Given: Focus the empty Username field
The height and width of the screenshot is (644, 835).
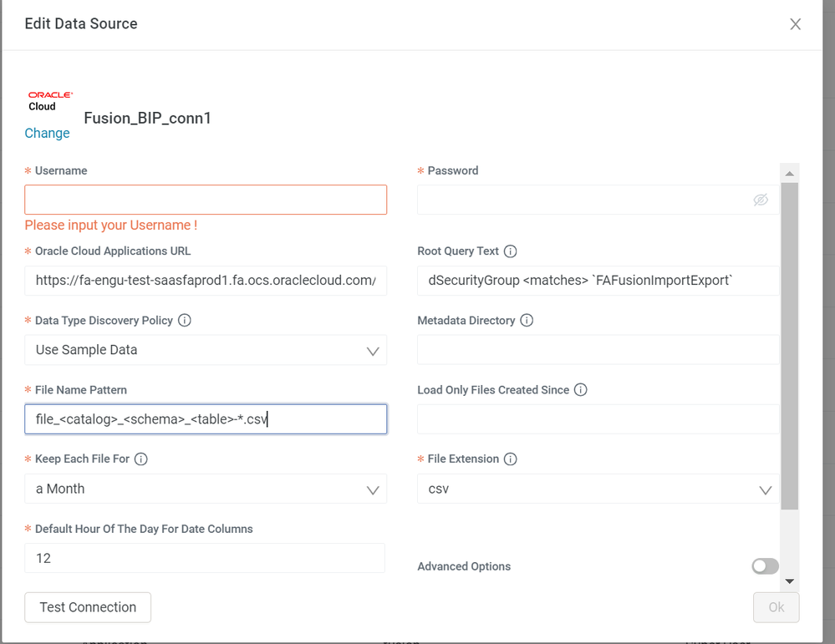Looking at the screenshot, I should coord(206,200).
